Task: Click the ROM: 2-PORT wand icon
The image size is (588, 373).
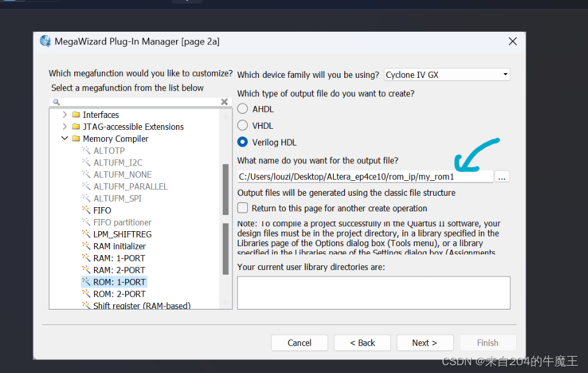Action: [86, 294]
